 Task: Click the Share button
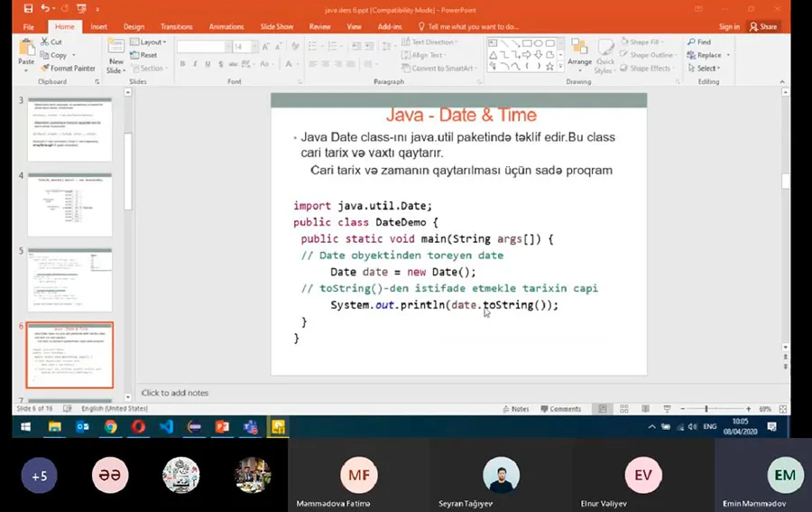(763, 26)
